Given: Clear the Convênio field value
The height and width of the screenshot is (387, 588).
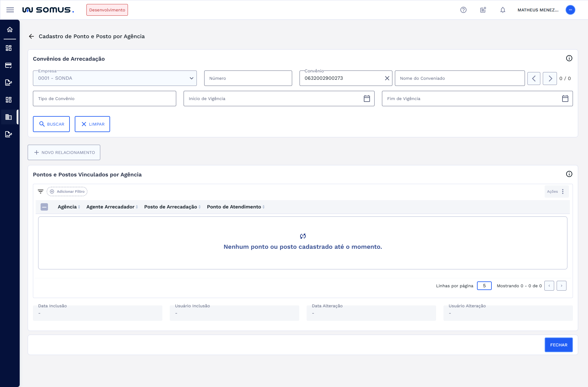Looking at the screenshot, I should [x=387, y=78].
